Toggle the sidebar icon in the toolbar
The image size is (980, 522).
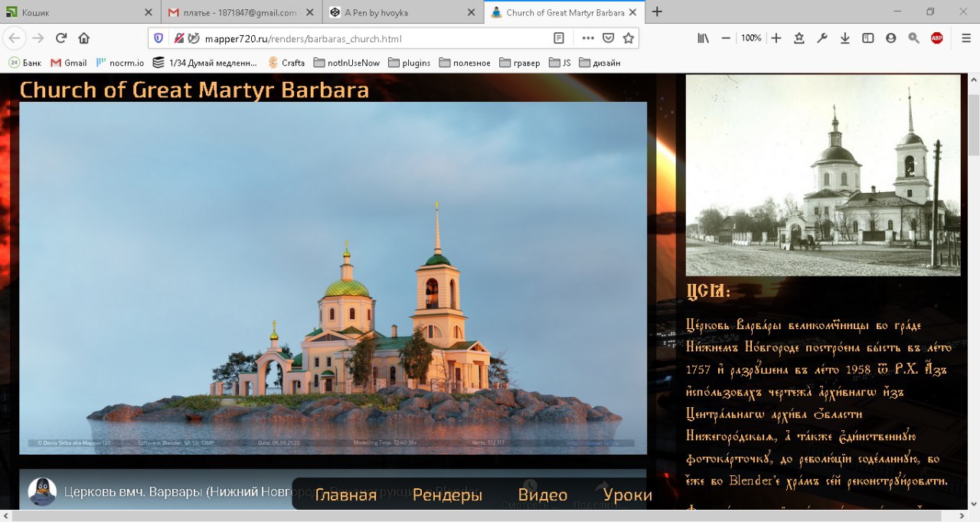867,38
